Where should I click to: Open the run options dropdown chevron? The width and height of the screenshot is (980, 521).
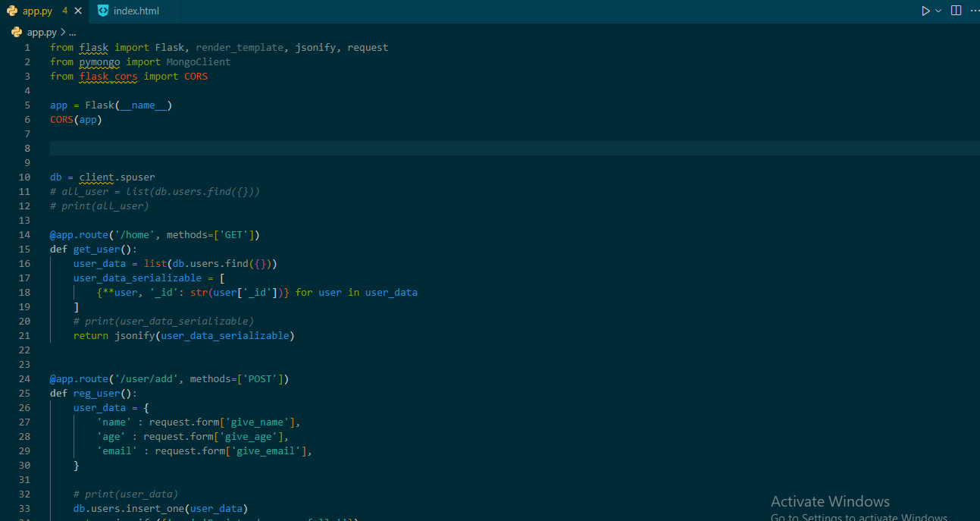[937, 11]
